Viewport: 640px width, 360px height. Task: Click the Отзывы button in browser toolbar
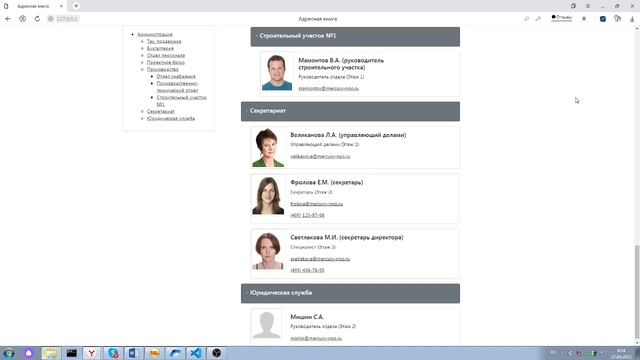coord(562,18)
